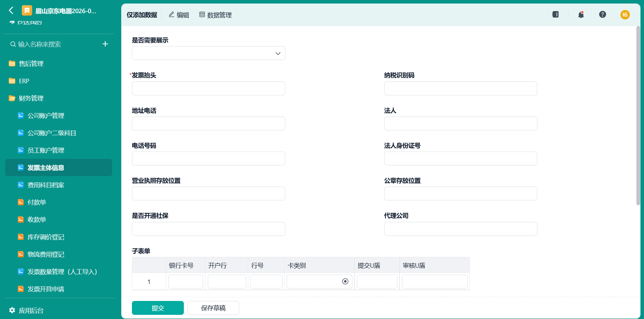This screenshot has width=644, height=319.
Task: Click the 是否开通社保 input field
Action: (208, 229)
